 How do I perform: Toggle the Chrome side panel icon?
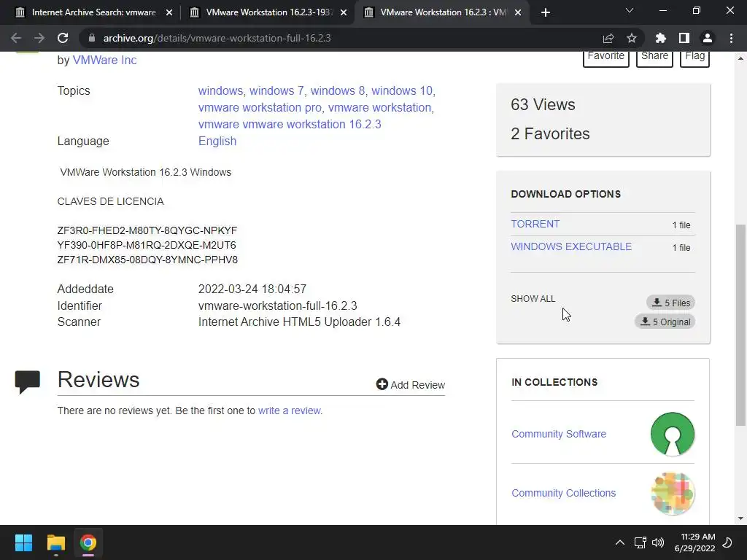click(x=684, y=38)
